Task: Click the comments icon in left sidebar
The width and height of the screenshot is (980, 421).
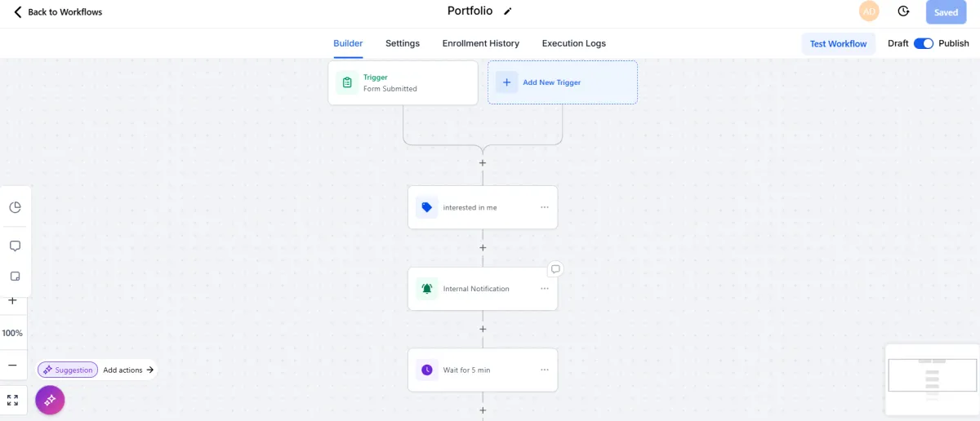Action: (14, 246)
